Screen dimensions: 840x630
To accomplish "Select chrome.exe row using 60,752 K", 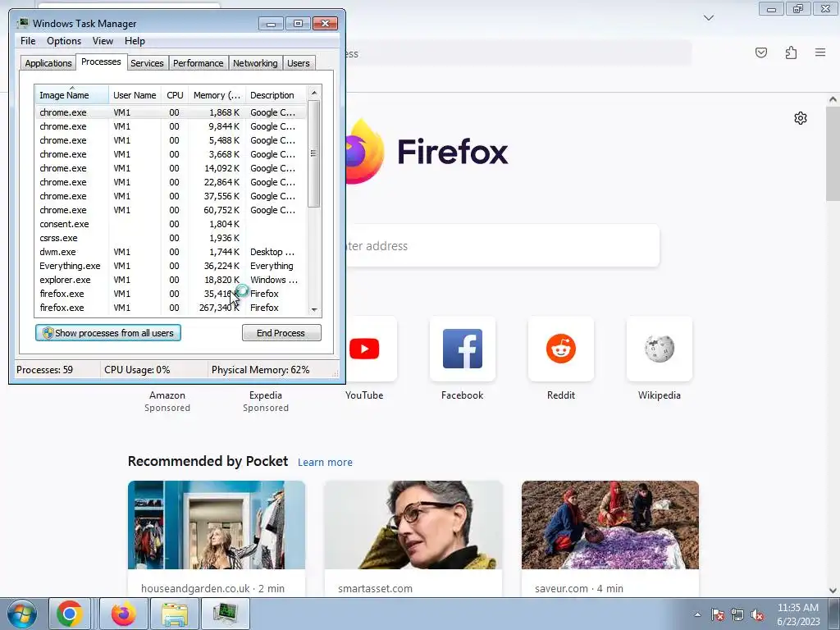I will pos(171,210).
